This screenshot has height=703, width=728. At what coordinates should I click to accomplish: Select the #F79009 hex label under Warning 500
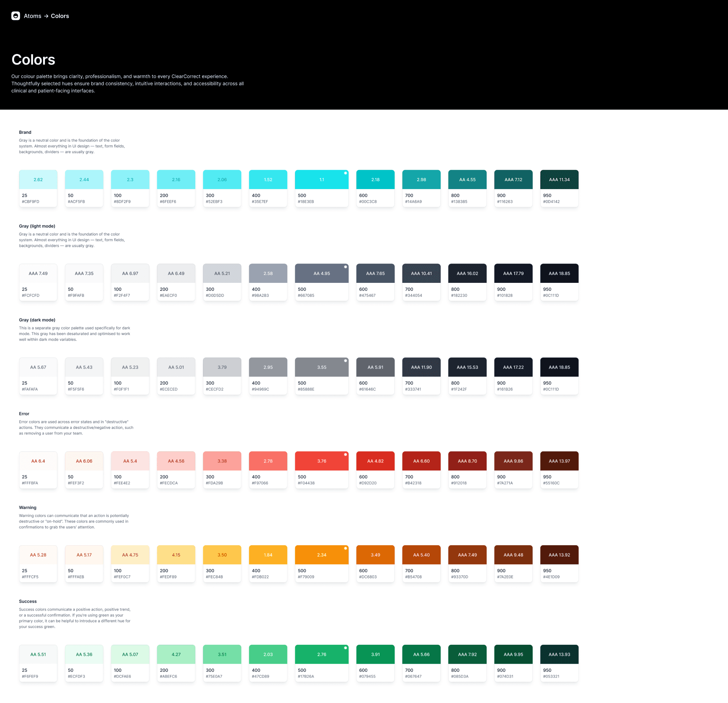pos(306,577)
